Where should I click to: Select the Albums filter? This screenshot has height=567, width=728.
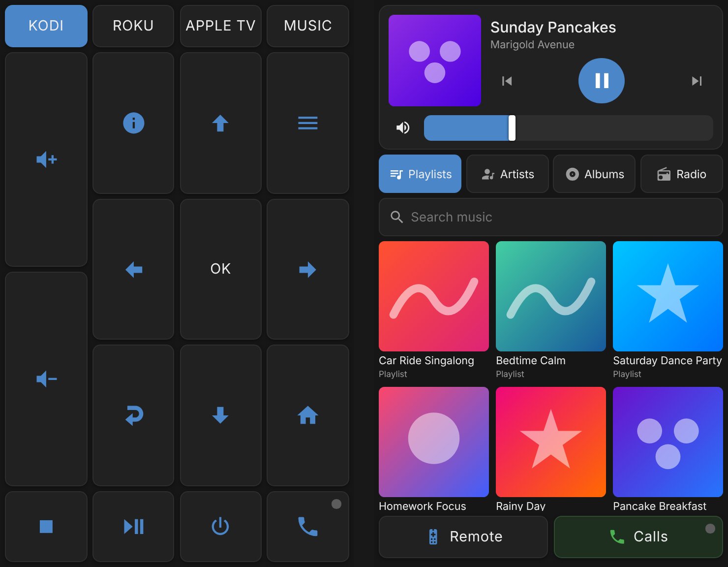pos(594,174)
